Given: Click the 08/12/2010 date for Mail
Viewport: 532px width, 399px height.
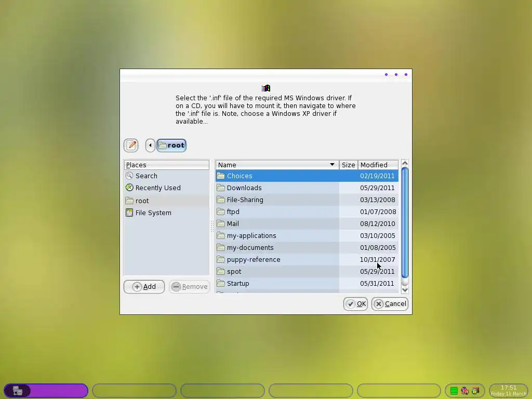Looking at the screenshot, I should tap(378, 223).
